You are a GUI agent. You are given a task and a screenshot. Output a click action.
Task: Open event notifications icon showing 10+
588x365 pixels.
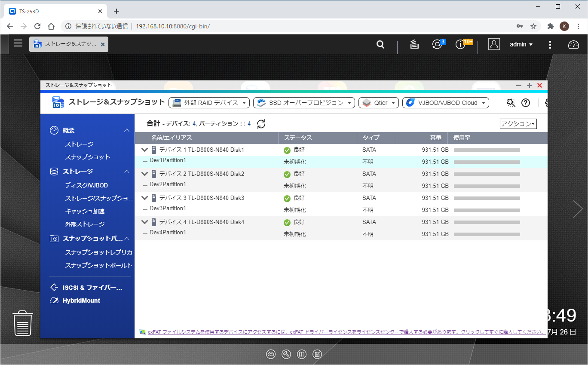tap(461, 44)
